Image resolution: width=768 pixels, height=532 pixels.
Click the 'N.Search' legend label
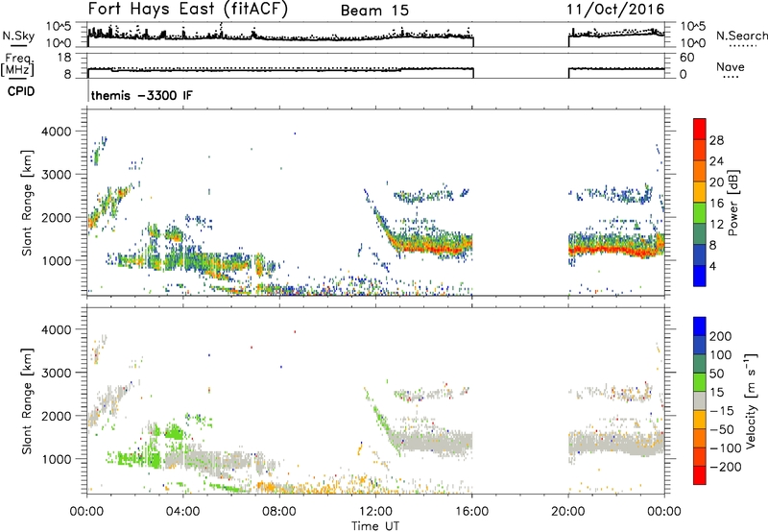coord(742,36)
